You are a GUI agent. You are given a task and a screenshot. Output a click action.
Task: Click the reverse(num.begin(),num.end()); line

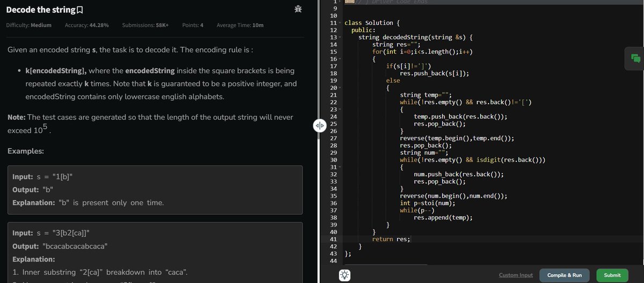(x=453, y=196)
